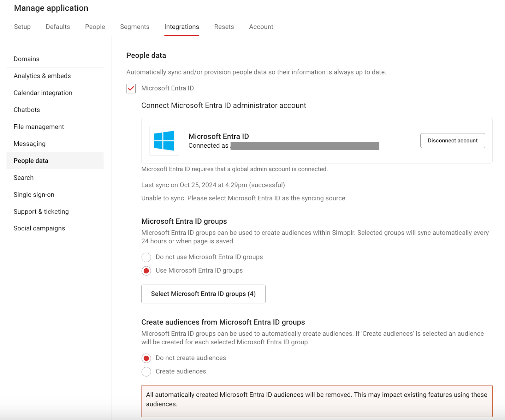Go to Messaging integrations
505x420 pixels.
pos(55,144)
